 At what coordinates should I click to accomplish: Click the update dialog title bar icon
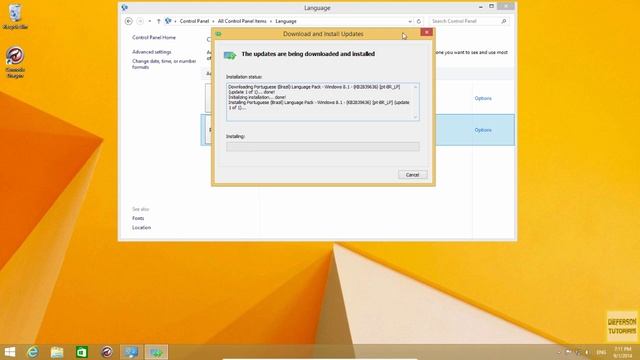pyautogui.click(x=218, y=34)
